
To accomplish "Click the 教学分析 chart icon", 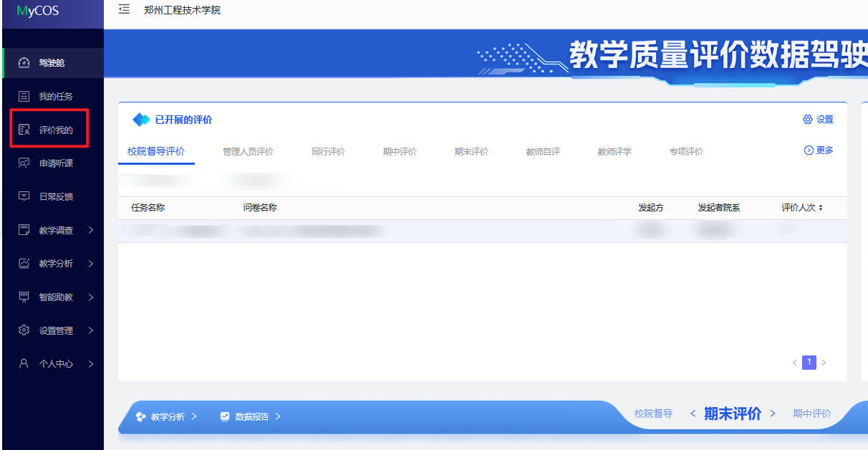I will [24, 263].
